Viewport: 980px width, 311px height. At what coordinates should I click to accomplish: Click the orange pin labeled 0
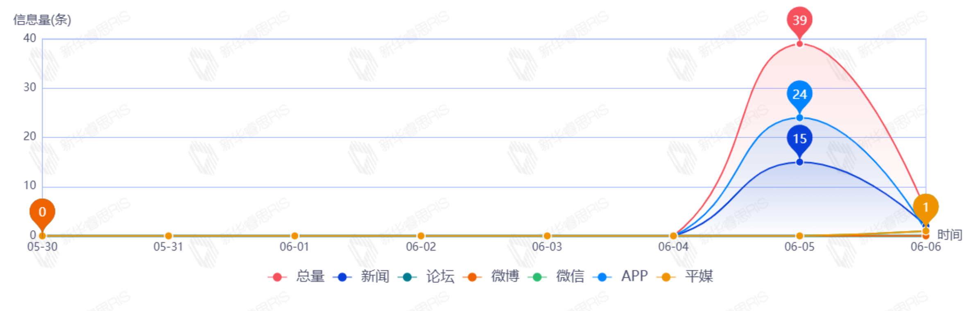point(42,212)
